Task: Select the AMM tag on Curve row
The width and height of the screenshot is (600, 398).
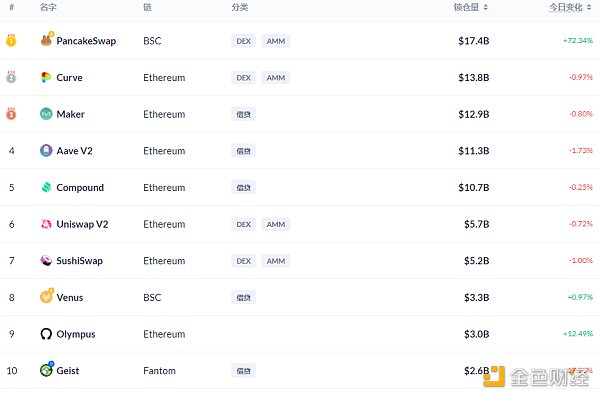Action: (276, 78)
